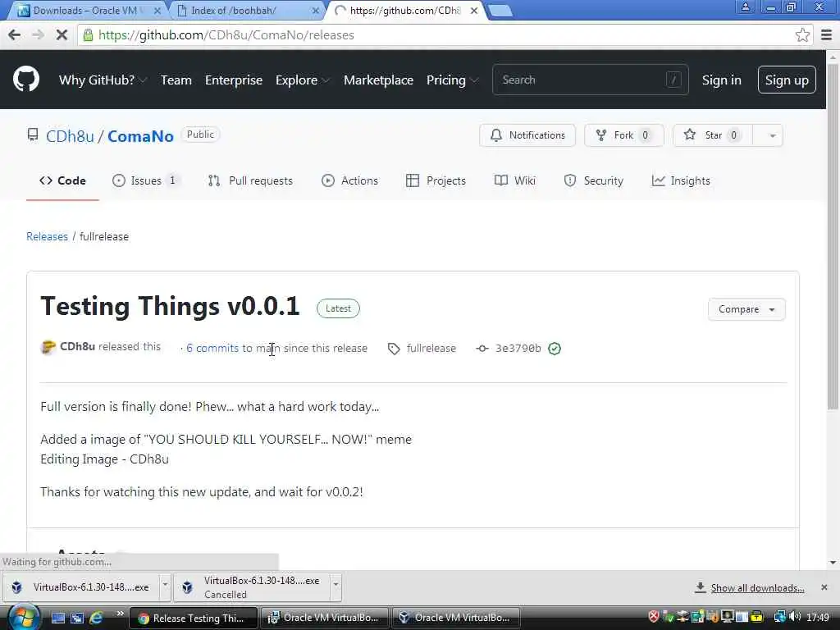Click the fullrelease tag link
Viewport: 840px width, 630px height.
431,348
